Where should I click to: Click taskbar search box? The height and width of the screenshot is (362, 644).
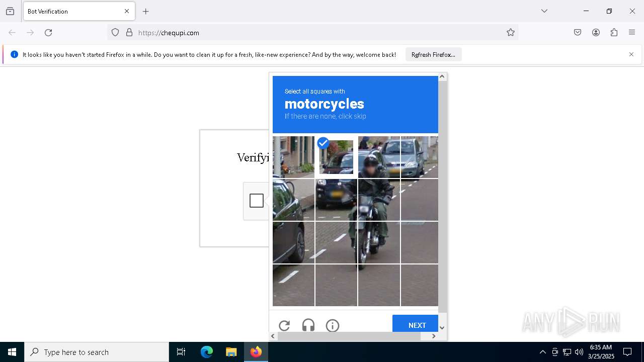(x=97, y=352)
